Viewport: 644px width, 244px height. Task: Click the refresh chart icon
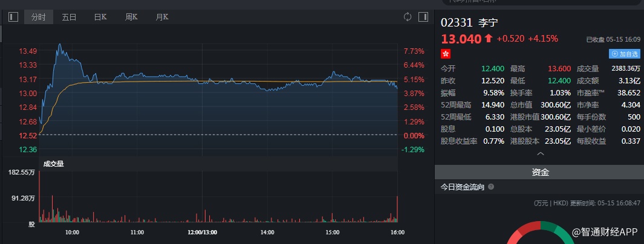(408, 17)
